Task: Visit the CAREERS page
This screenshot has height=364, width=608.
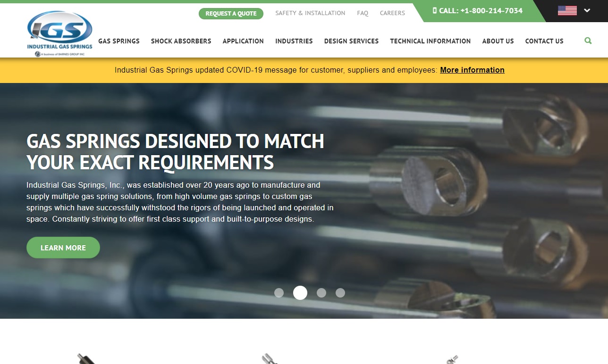Action: [x=392, y=13]
